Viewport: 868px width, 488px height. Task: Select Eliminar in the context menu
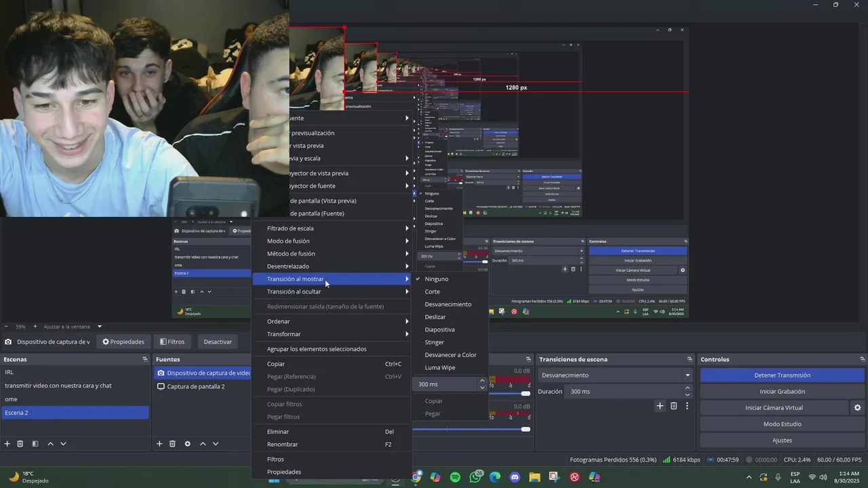click(x=332, y=432)
